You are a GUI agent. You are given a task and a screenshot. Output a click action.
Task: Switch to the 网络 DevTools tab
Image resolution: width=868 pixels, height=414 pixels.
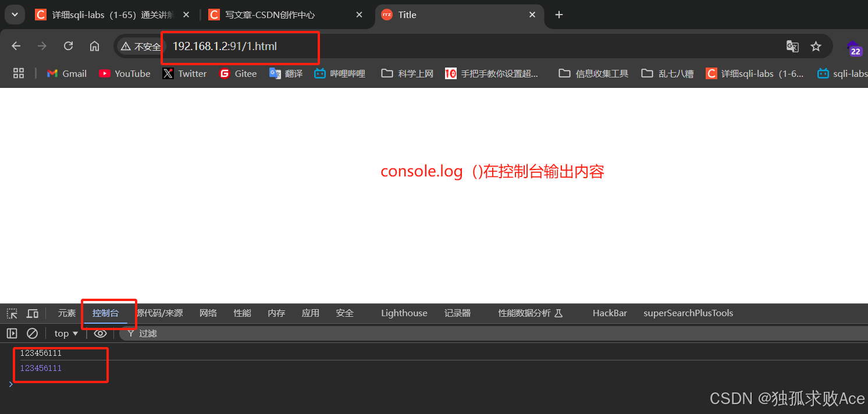(x=208, y=313)
